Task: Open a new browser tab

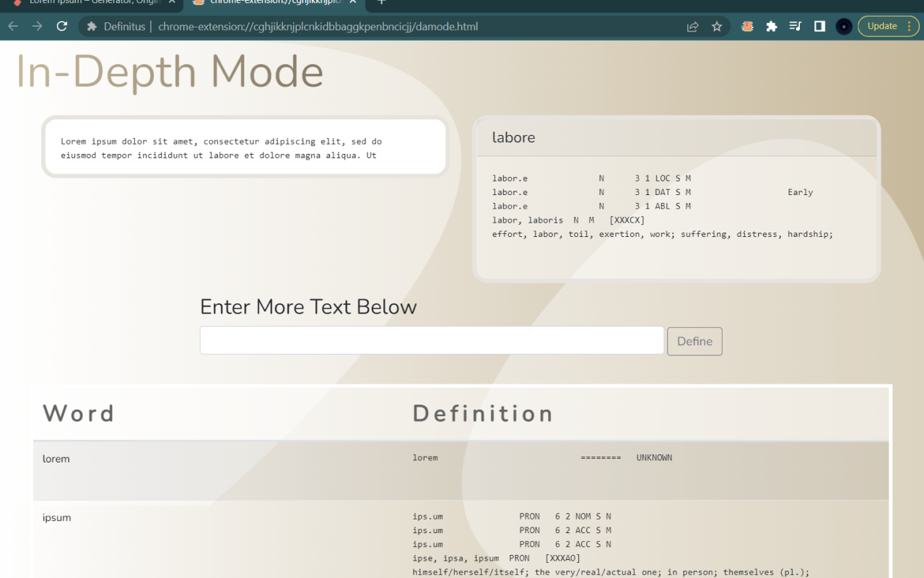Action: point(381,2)
